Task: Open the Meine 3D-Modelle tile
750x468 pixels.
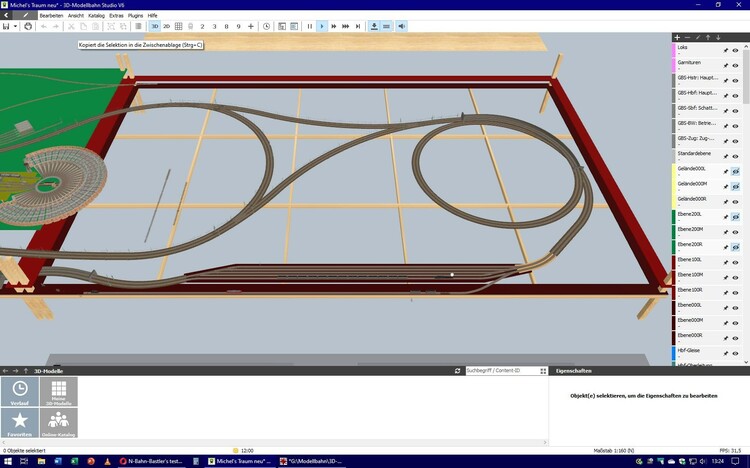Action: click(x=58, y=391)
